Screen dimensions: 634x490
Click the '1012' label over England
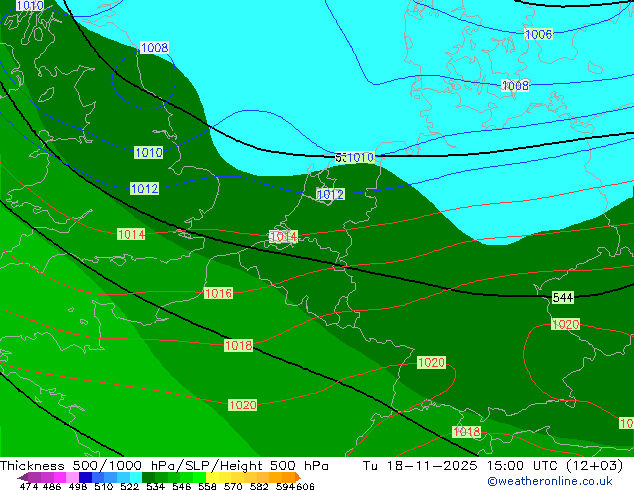[145, 188]
